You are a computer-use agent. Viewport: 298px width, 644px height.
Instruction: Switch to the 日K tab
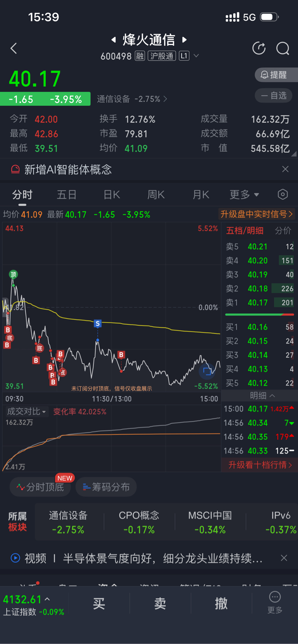click(x=112, y=195)
